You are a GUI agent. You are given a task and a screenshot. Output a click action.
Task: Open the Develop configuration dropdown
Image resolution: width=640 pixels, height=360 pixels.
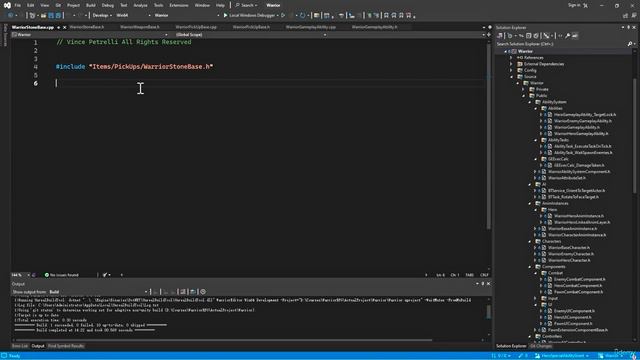click(x=102, y=15)
